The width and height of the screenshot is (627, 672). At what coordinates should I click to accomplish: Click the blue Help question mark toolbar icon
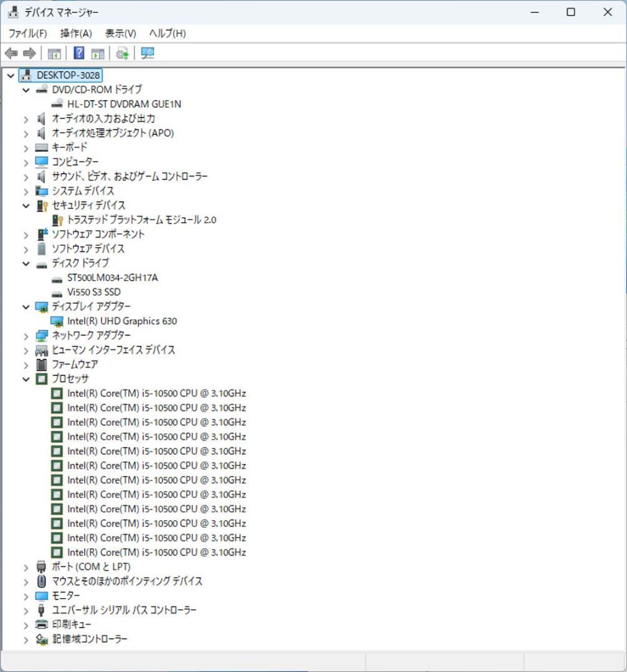point(79,53)
